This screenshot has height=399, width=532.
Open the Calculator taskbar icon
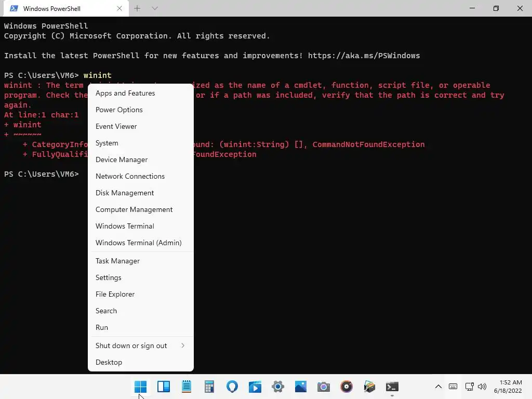pos(209,387)
